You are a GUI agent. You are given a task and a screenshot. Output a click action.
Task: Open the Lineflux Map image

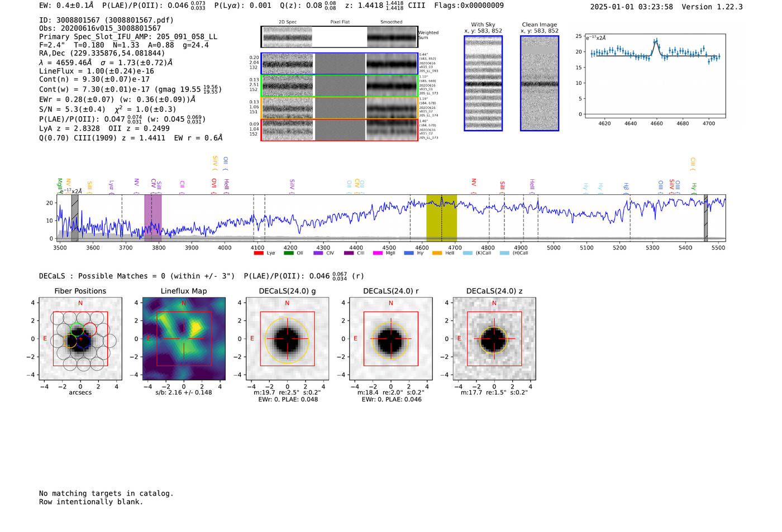tap(184, 338)
